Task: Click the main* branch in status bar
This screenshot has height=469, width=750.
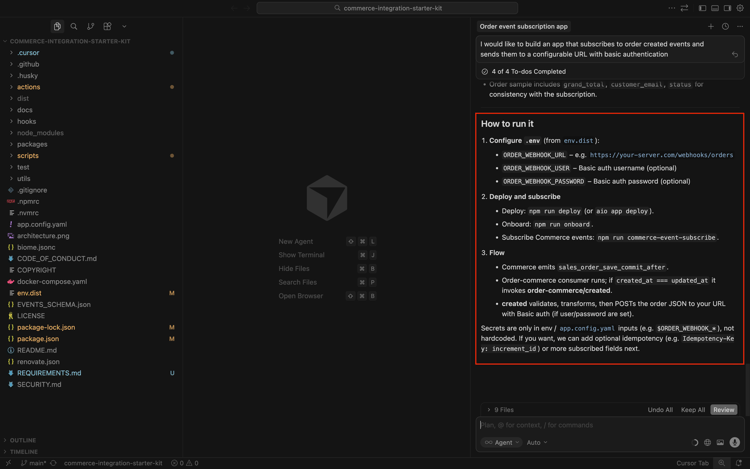Action: [33, 463]
